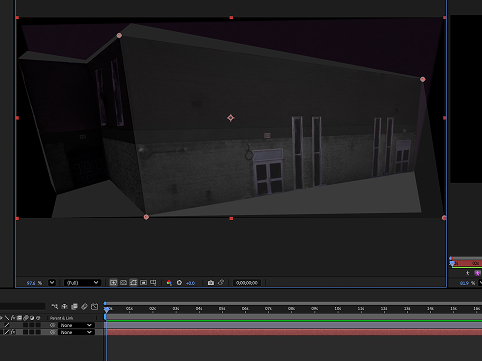This screenshot has height=362, width=482.
Task: Toggle quality switch on the first layer
Action: [x=7, y=325]
